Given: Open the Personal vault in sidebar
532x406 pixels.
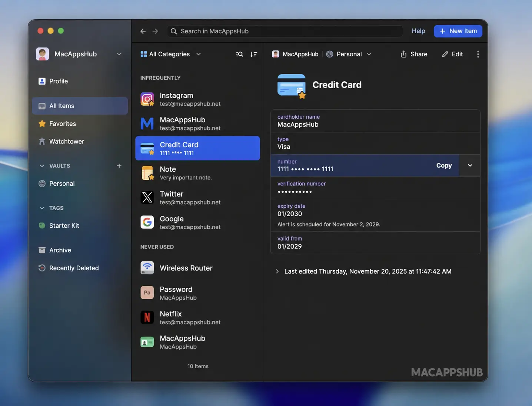Looking at the screenshot, I should click(80, 184).
